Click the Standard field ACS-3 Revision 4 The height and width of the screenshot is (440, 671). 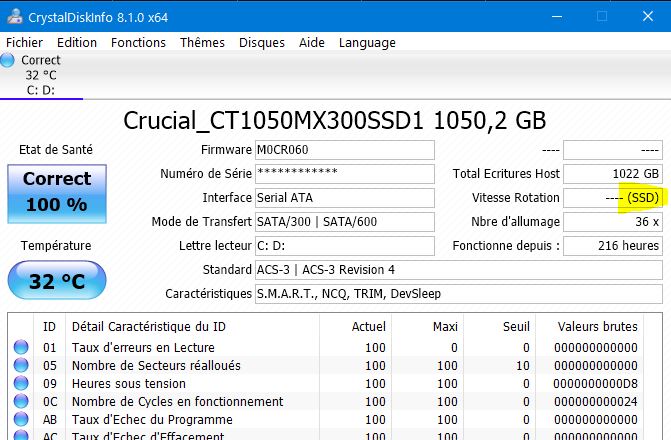pos(459,270)
